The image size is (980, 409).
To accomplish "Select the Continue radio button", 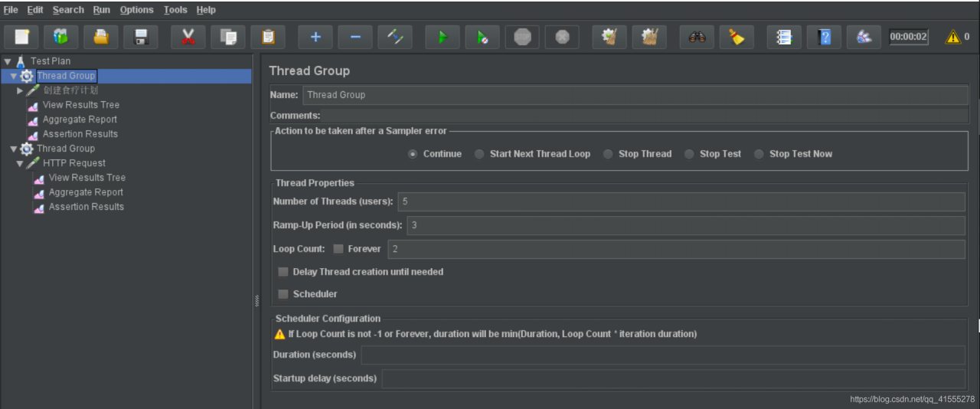I will tap(413, 154).
